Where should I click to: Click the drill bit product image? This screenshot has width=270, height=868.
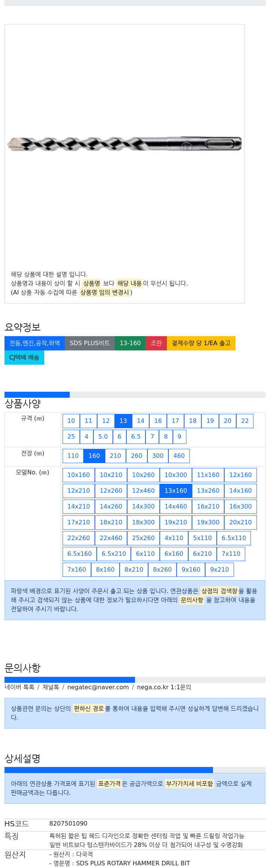click(x=124, y=143)
